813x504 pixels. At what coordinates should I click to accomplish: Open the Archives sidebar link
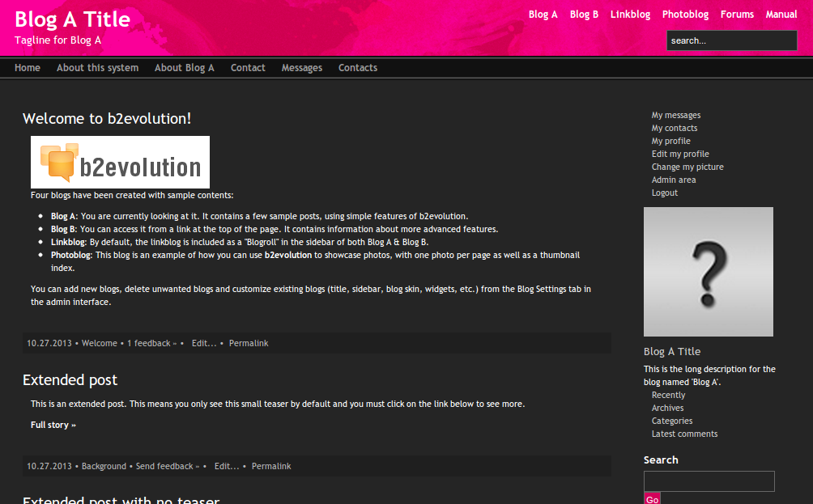(x=668, y=408)
